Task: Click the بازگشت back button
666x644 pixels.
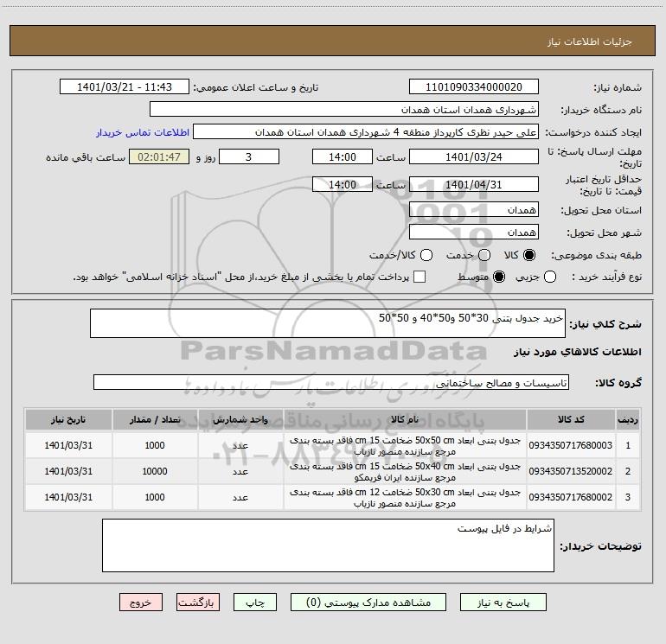Action: click(x=198, y=603)
